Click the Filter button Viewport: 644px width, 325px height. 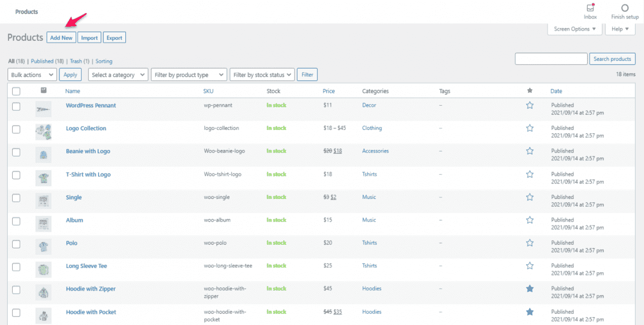point(307,75)
